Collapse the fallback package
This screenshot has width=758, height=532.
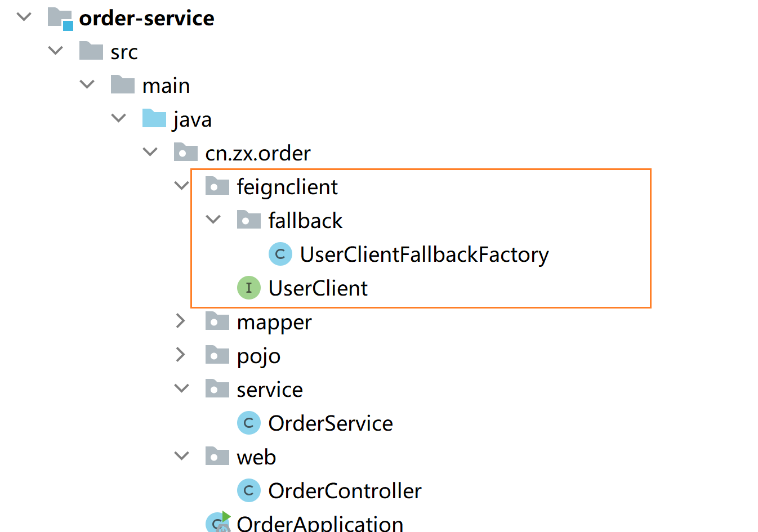(x=213, y=220)
